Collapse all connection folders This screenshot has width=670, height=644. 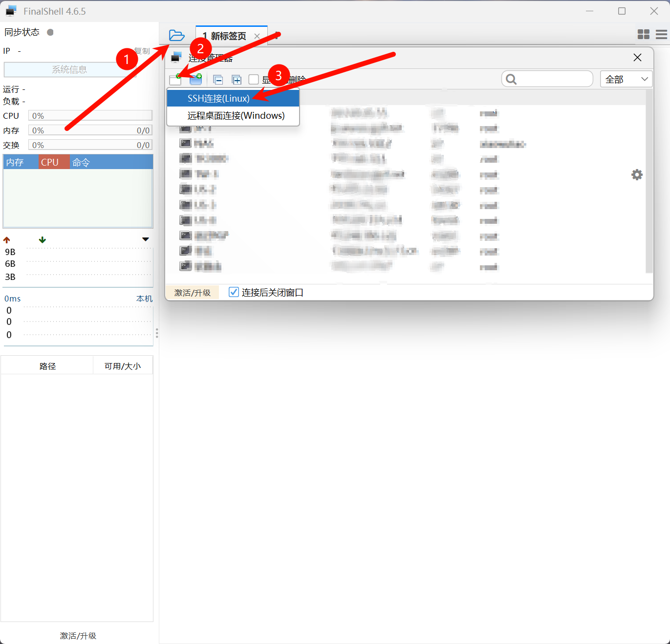click(x=218, y=80)
